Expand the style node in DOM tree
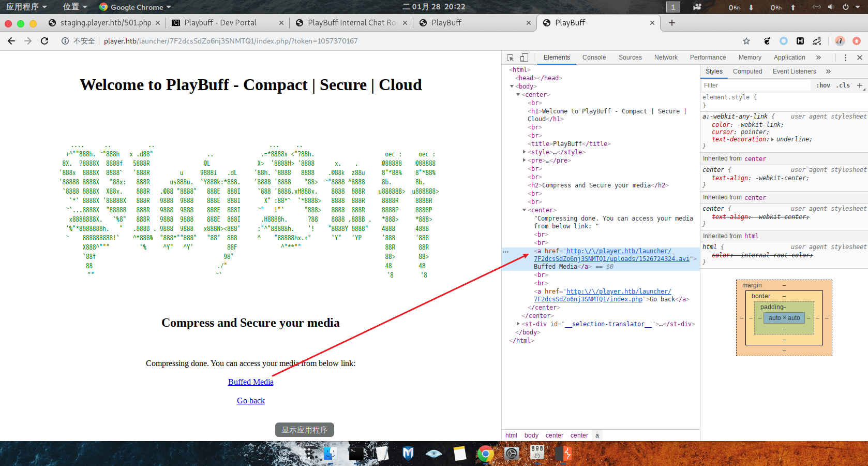The image size is (868, 466). (x=524, y=152)
